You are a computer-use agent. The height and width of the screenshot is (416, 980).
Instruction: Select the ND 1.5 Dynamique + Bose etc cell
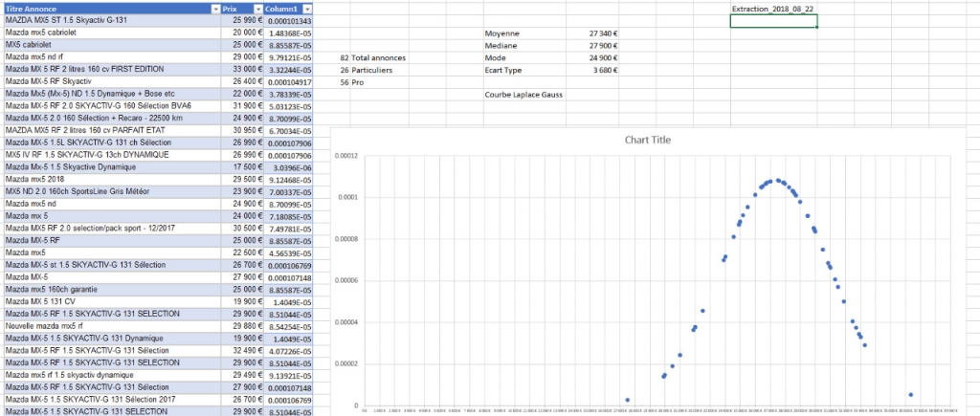pyautogui.click(x=112, y=94)
